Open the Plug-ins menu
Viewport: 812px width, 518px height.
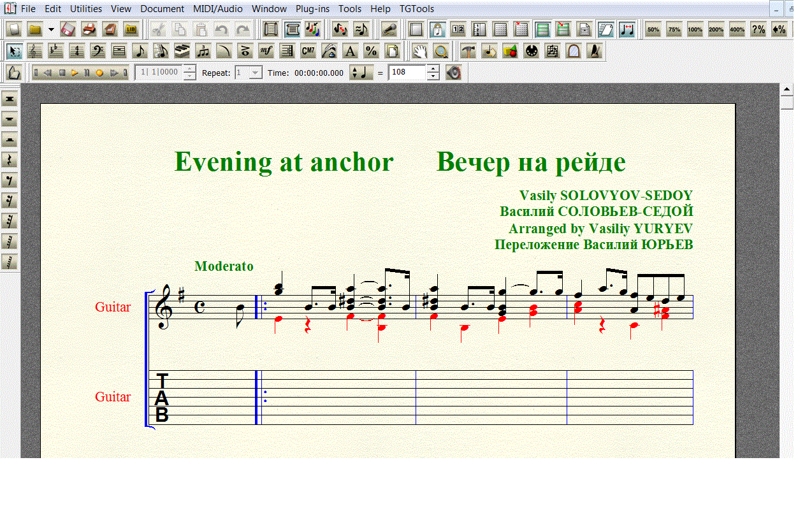312,9
